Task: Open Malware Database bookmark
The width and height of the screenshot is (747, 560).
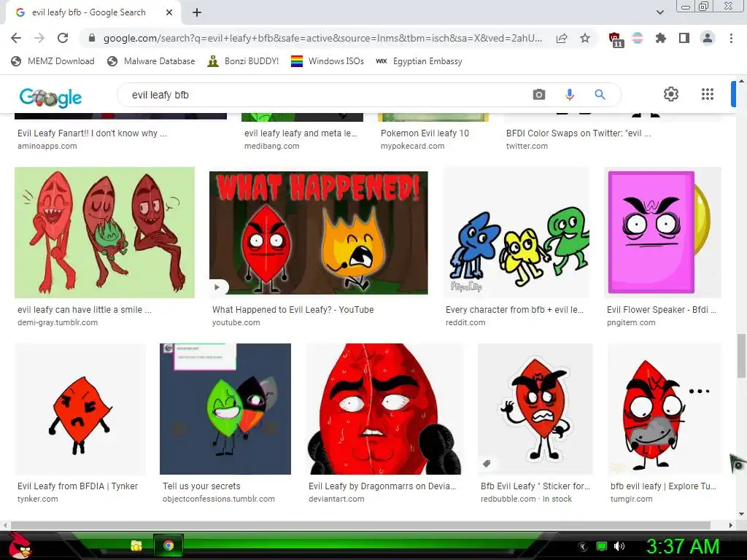Action: coord(152,61)
